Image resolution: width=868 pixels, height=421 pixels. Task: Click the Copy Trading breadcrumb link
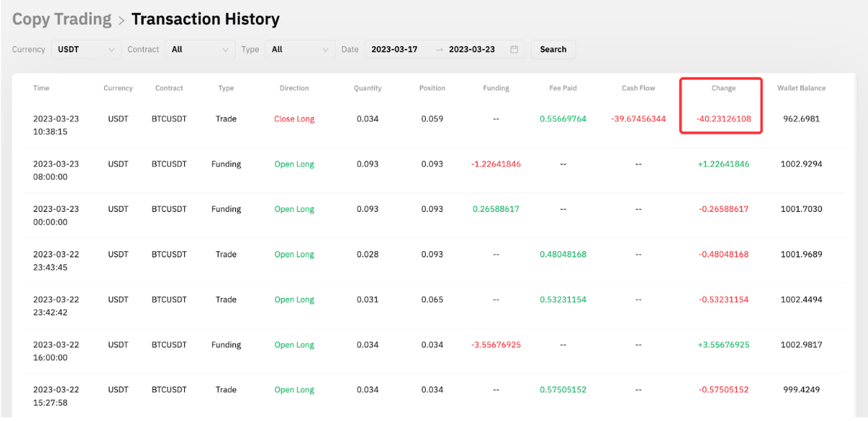[61, 19]
